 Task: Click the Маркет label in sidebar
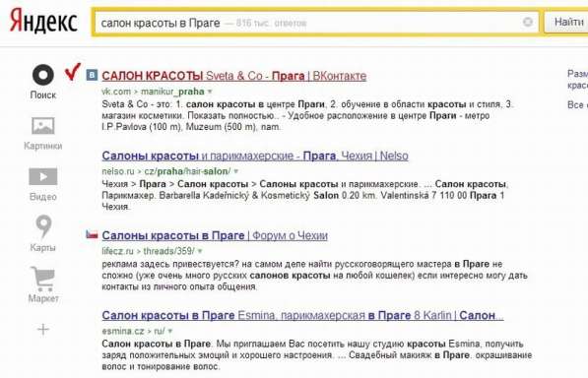43,298
